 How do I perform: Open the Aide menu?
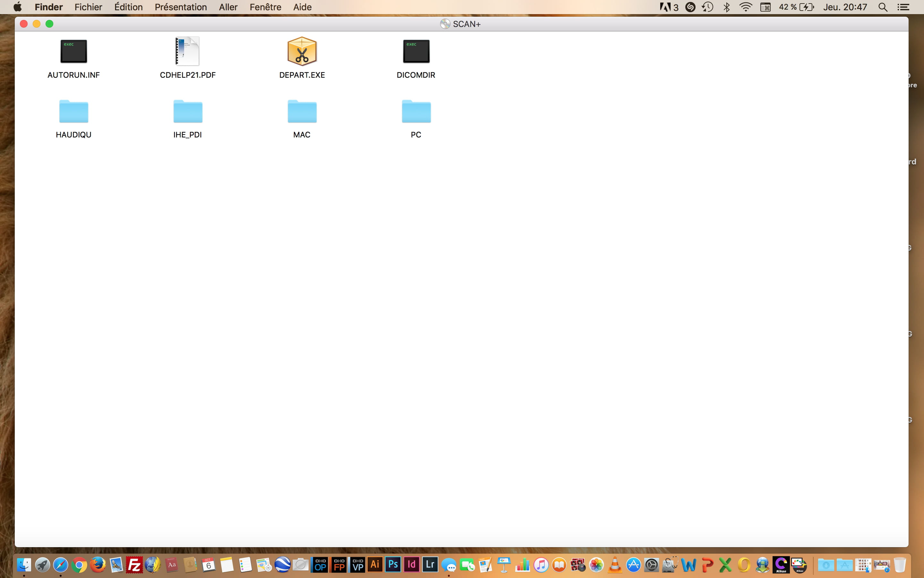click(x=302, y=7)
